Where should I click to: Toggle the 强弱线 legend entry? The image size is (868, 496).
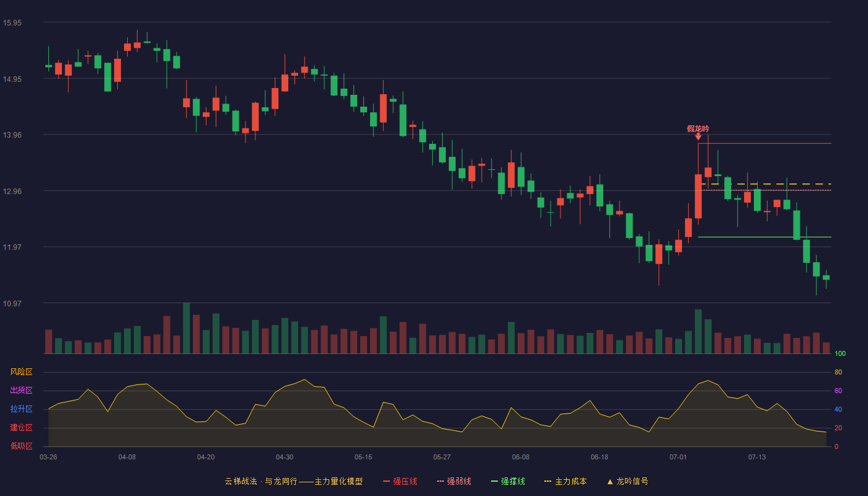click(454, 481)
